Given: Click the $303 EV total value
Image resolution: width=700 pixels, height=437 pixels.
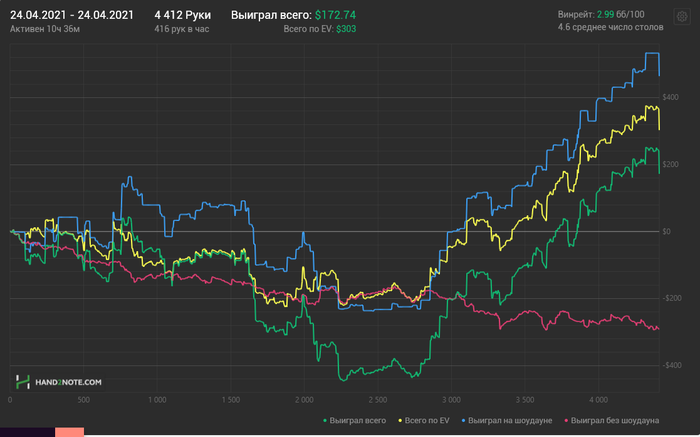Looking at the screenshot, I should pos(346,29).
